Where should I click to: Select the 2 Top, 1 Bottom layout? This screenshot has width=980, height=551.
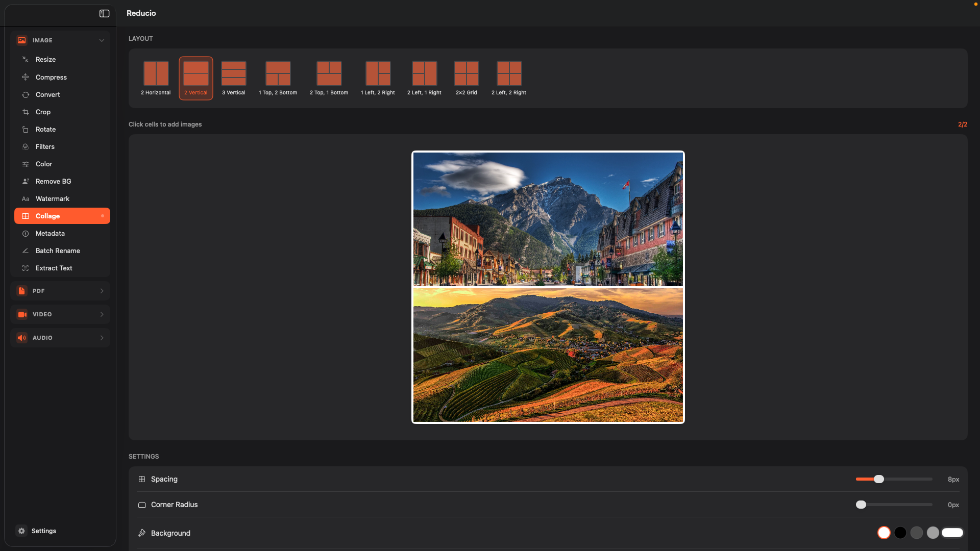[x=329, y=73]
